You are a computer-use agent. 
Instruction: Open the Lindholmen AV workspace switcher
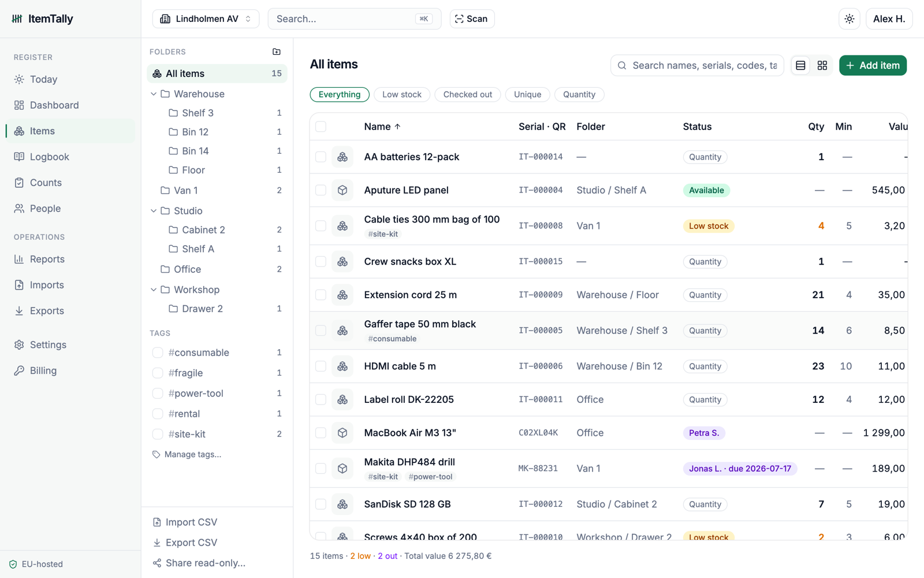(206, 18)
